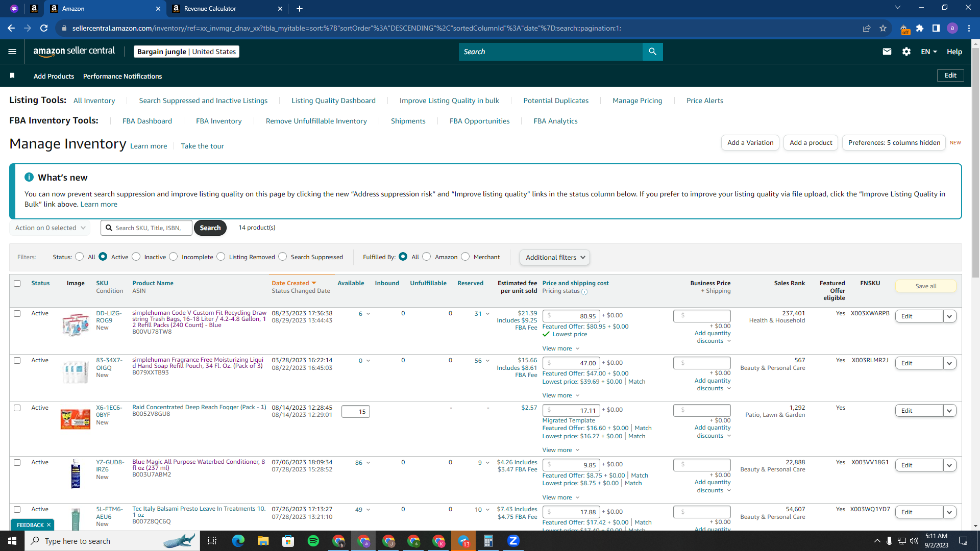Click the Add a Variation button

(750, 143)
